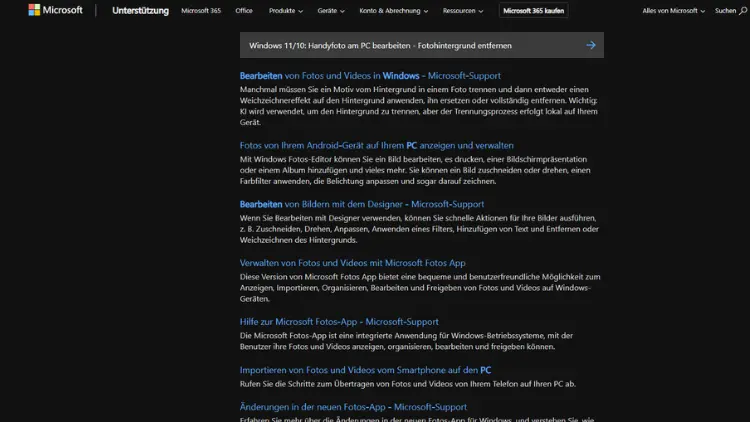
Task: Click the text starting 'Rufen Sie die Schritte zum Übertragen'
Action: click(408, 384)
